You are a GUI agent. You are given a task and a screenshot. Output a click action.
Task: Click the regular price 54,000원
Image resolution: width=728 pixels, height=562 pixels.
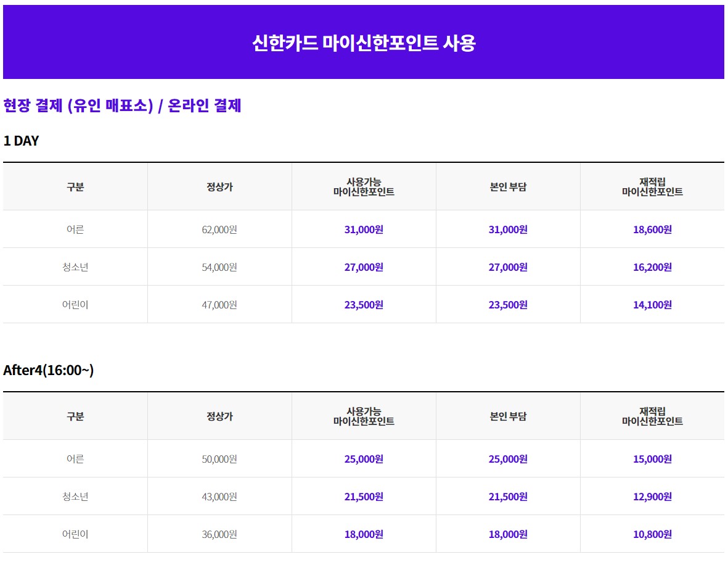tap(219, 267)
